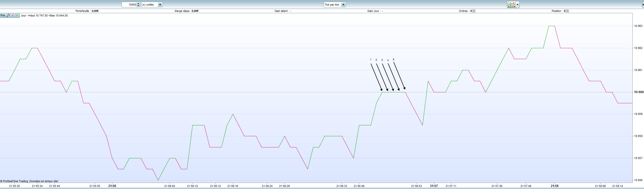Click the bold 10 660 price axis label
The width and height of the screenshot is (644, 189).
[x=639, y=92]
